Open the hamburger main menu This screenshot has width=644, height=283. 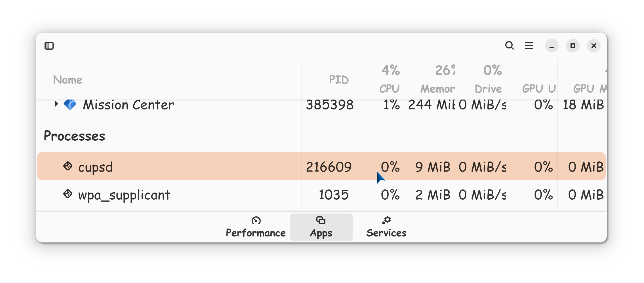pos(529,46)
